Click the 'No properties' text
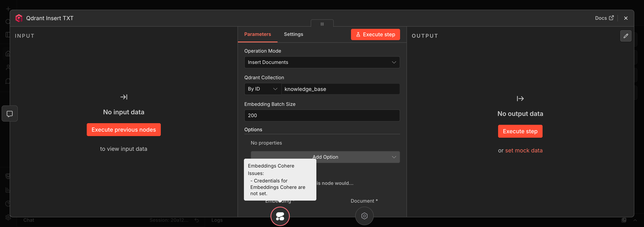 (266, 143)
